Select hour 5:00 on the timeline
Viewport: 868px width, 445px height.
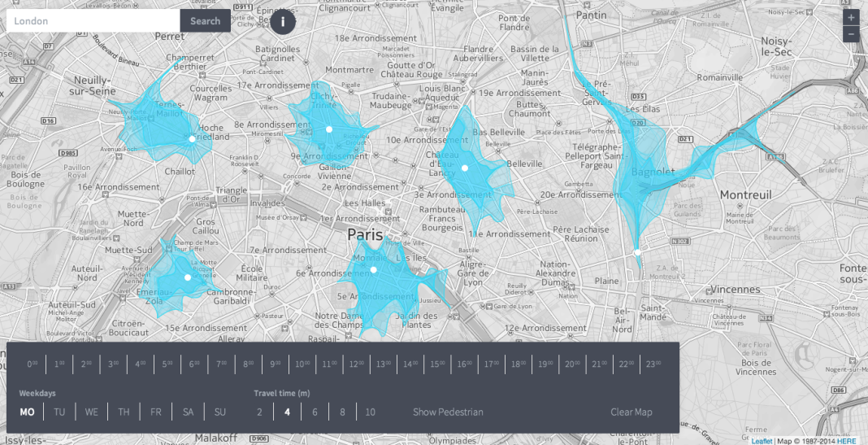[167, 364]
